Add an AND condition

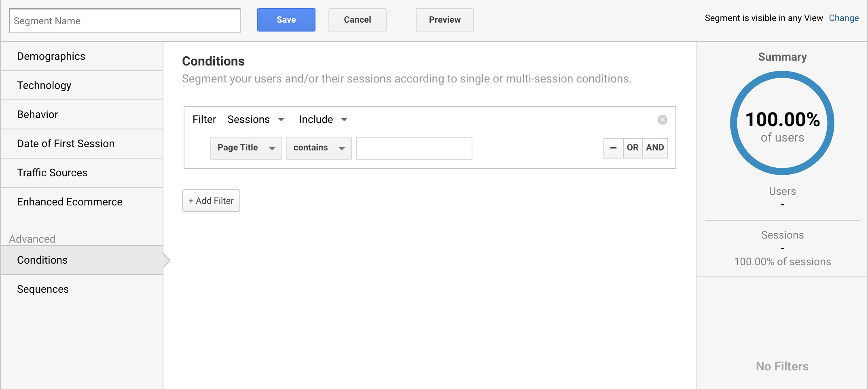pos(655,148)
